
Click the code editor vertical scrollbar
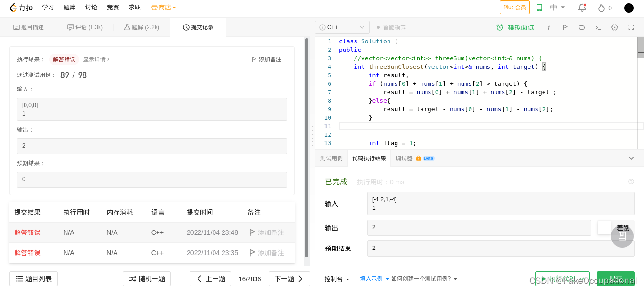pos(641,47)
